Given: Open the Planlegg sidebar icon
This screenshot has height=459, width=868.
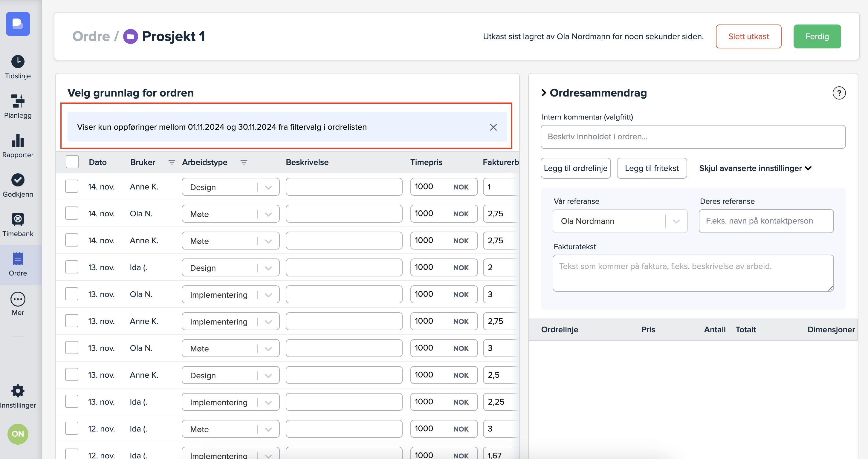Looking at the screenshot, I should [x=18, y=101].
